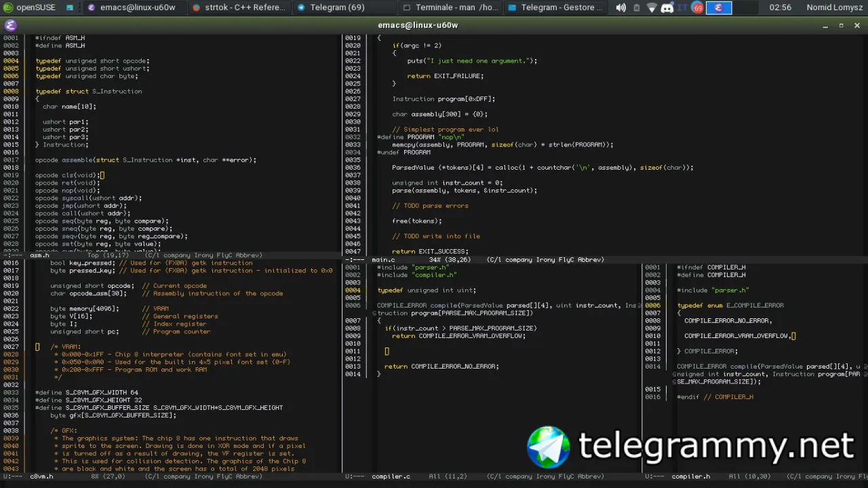Click 'typedef enum E_COMPILE_ERROR' in compiler.h

pos(730,305)
